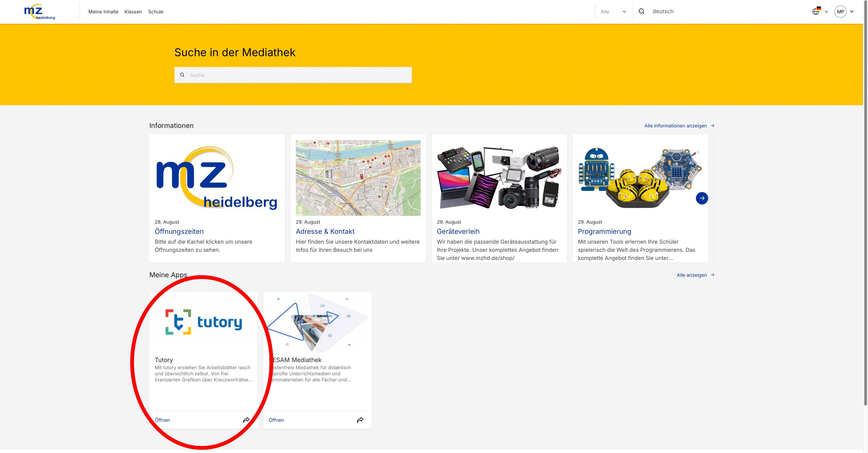868x453 pixels.
Task: Expand the language chevron next to globe
Action: pos(826,12)
